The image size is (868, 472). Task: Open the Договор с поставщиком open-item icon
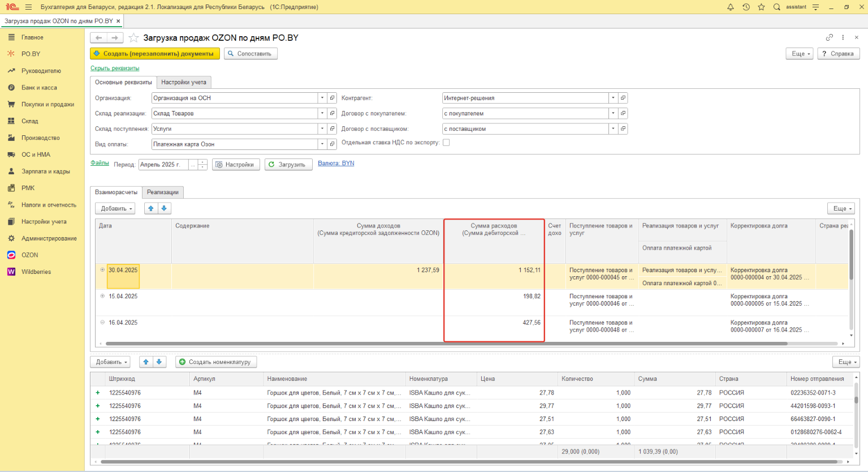[623, 128]
